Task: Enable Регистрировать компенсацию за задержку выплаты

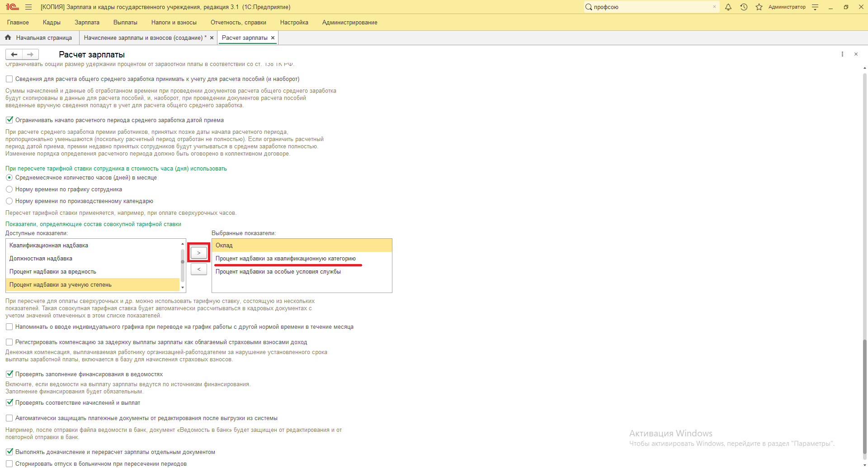Action: pyautogui.click(x=9, y=342)
